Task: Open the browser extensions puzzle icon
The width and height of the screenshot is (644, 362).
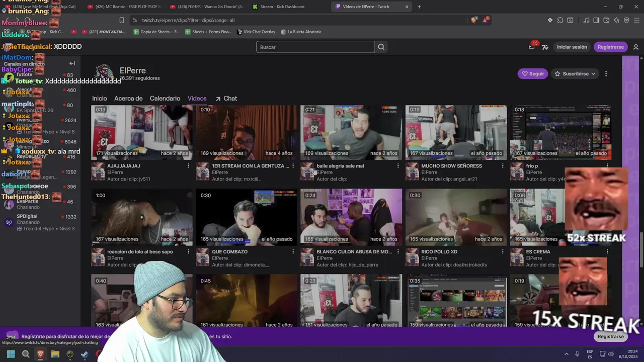Action: (560, 20)
